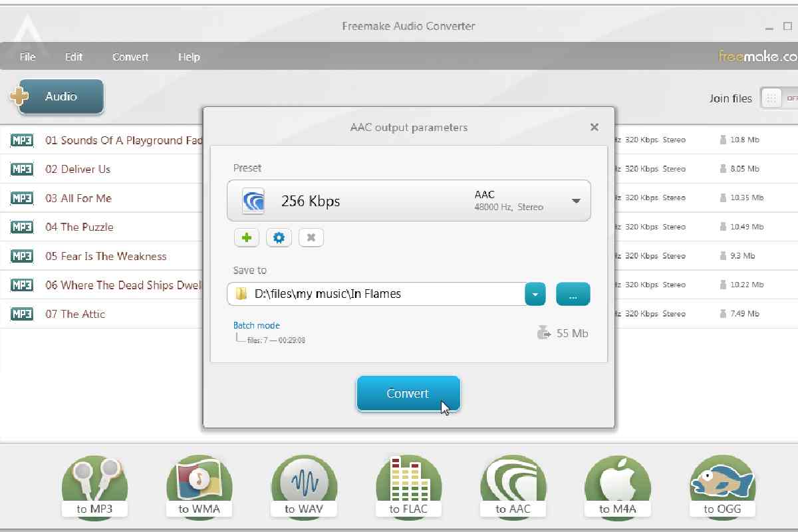The image size is (798, 532).
Task: Click the MP3 badge for 07 The Attic
Action: point(22,314)
